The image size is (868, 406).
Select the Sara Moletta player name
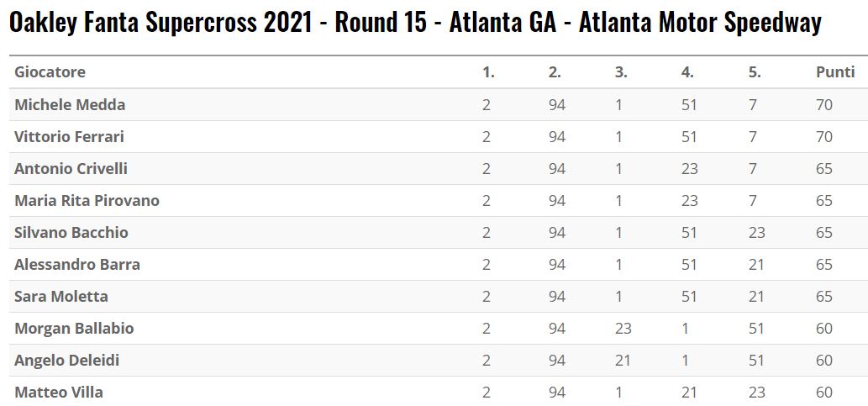[61, 296]
